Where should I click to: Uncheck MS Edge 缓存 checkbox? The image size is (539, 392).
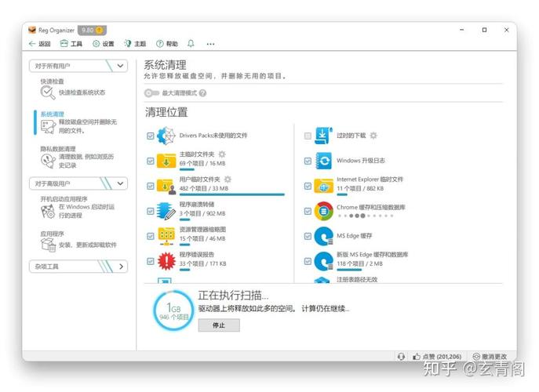pos(308,236)
